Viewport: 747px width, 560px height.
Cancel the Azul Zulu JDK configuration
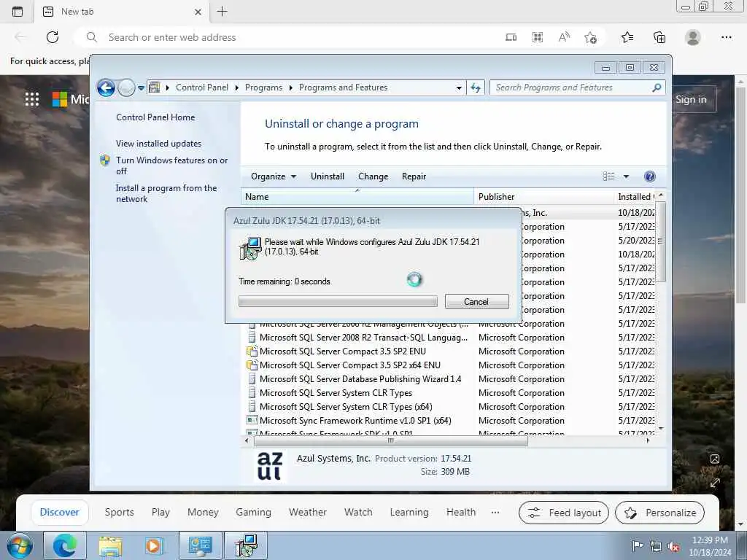coord(476,301)
